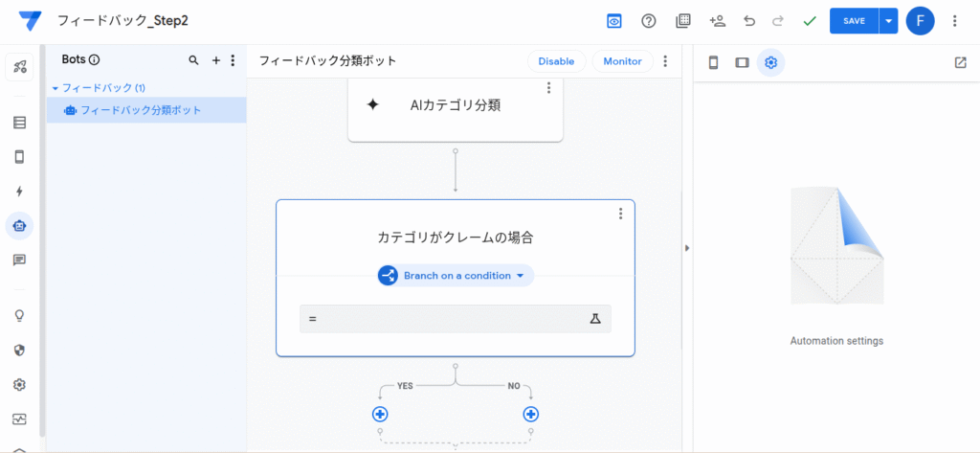Open the Views phone icon in sidebar

coord(19,157)
